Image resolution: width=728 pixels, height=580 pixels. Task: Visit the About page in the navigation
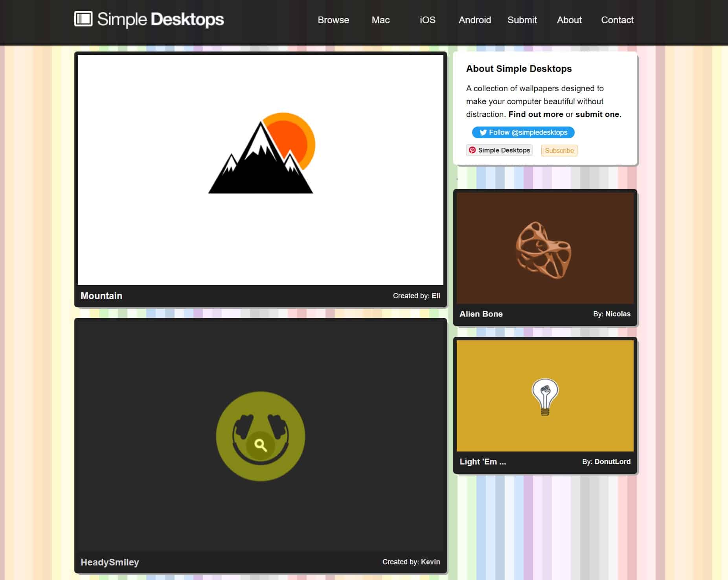[569, 20]
